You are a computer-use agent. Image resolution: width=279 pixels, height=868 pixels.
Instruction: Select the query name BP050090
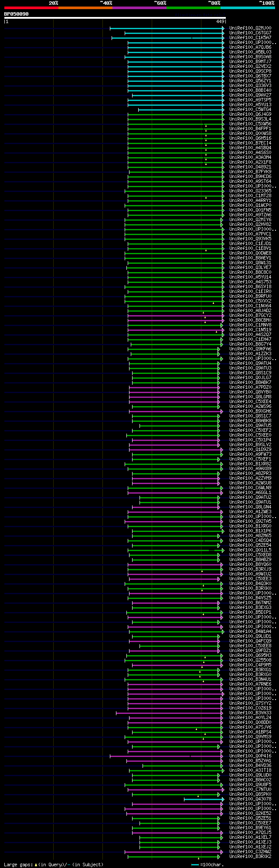tap(17, 14)
